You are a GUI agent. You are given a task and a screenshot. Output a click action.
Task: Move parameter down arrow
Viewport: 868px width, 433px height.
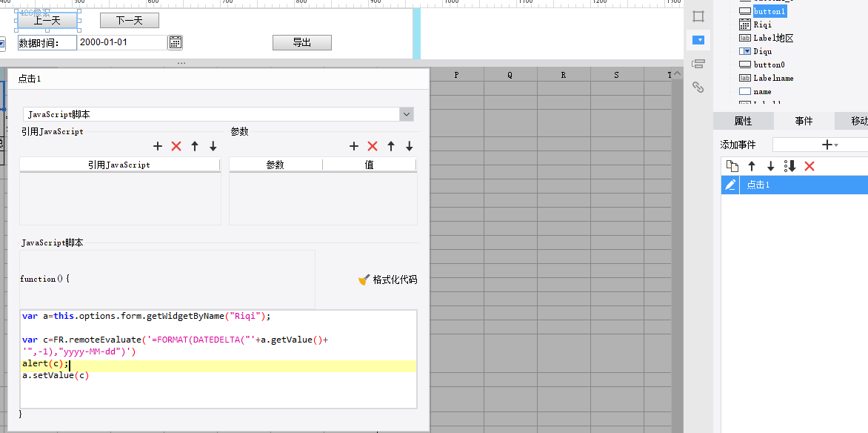(x=410, y=146)
